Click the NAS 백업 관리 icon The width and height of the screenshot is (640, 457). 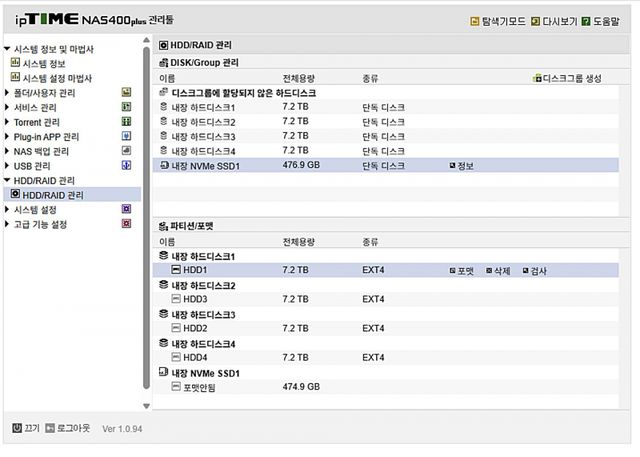click(x=126, y=151)
